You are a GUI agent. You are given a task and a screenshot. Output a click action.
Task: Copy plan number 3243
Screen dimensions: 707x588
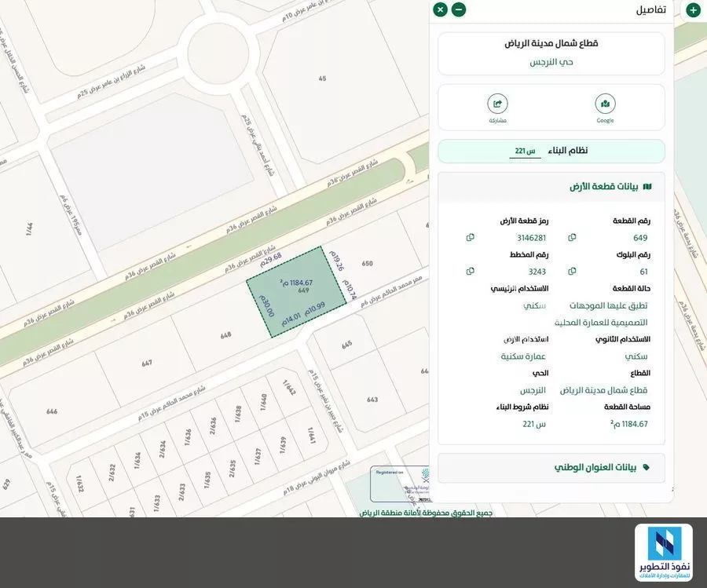pos(469,271)
